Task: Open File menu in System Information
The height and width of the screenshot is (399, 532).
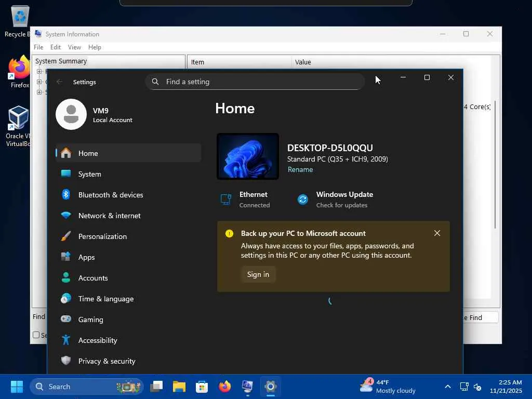Action: [38, 47]
